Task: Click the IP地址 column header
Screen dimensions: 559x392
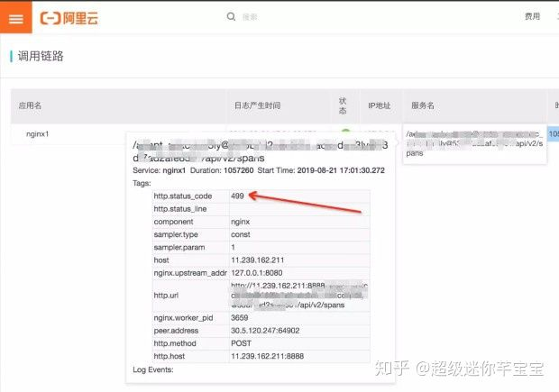Action: pos(379,105)
